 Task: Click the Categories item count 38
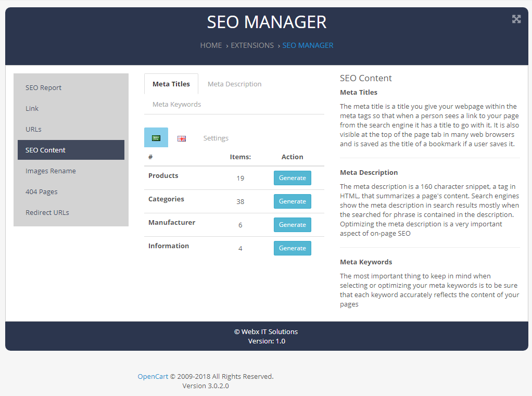click(x=240, y=202)
